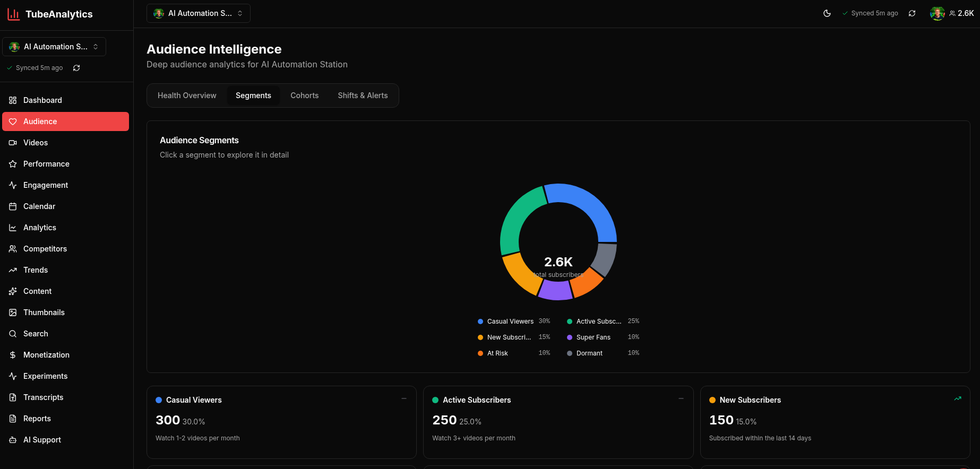The height and width of the screenshot is (469, 980).
Task: Switch to the Cohorts tab
Action: tap(304, 95)
